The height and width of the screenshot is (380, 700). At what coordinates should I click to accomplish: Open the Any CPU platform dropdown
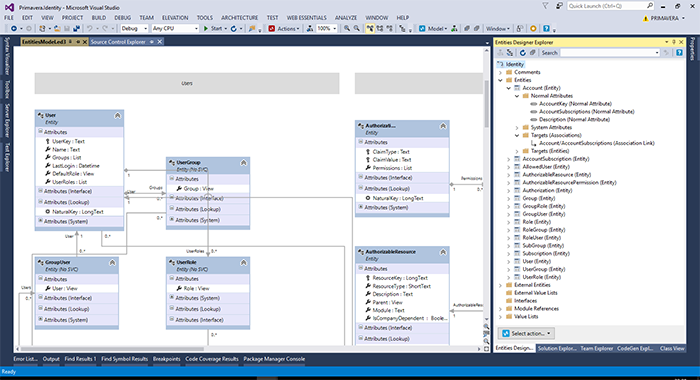[x=175, y=29]
